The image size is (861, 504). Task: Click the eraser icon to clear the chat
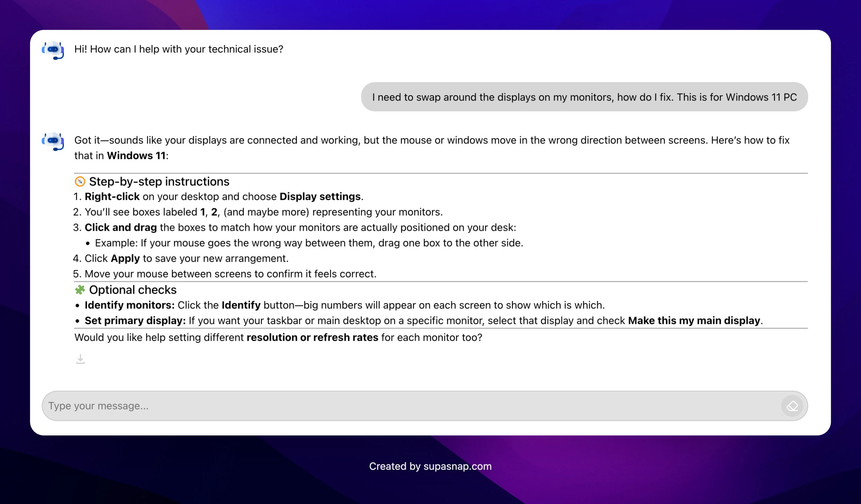click(x=792, y=406)
